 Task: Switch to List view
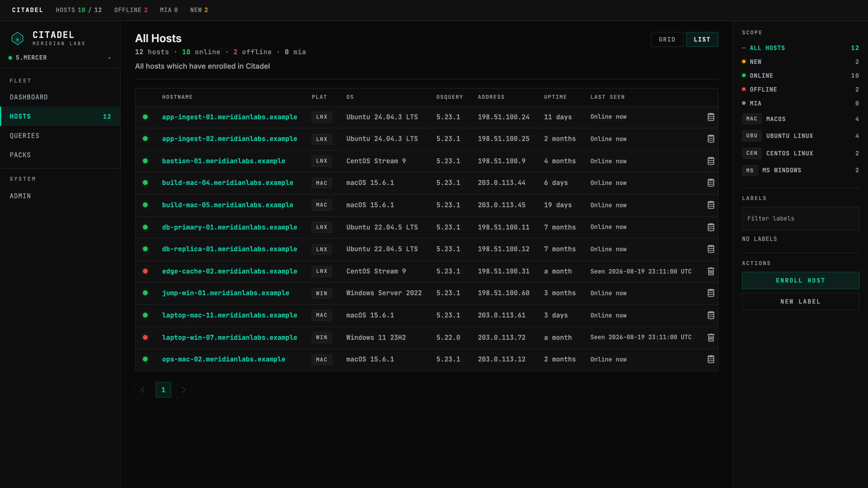pos(702,39)
